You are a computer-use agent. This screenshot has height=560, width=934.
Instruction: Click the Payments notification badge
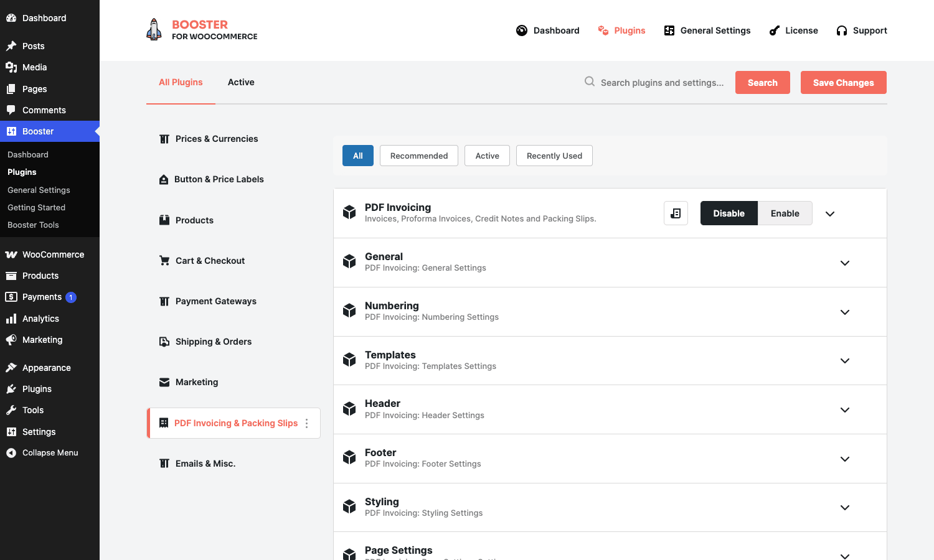coord(71,297)
